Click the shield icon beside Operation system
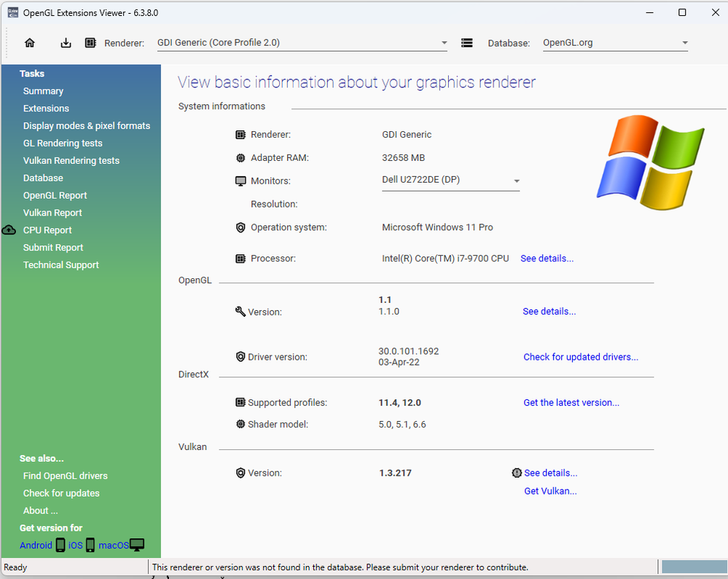The width and height of the screenshot is (728, 579). pyautogui.click(x=240, y=228)
